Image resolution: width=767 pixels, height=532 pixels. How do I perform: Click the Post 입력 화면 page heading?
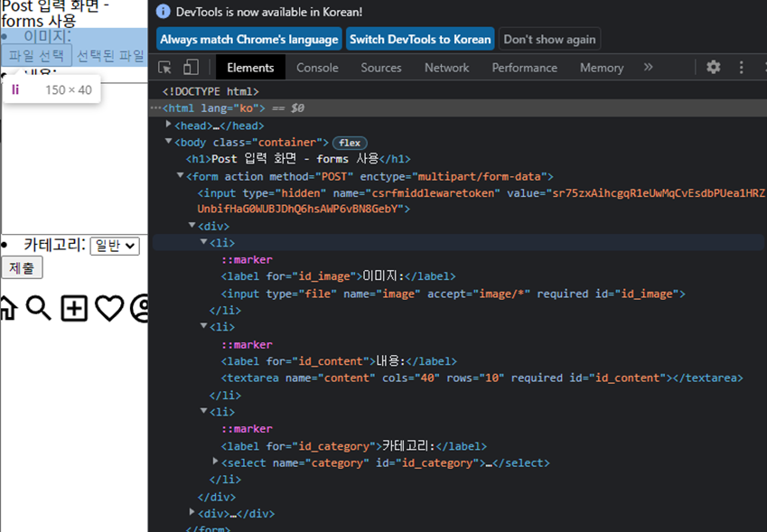55,14
